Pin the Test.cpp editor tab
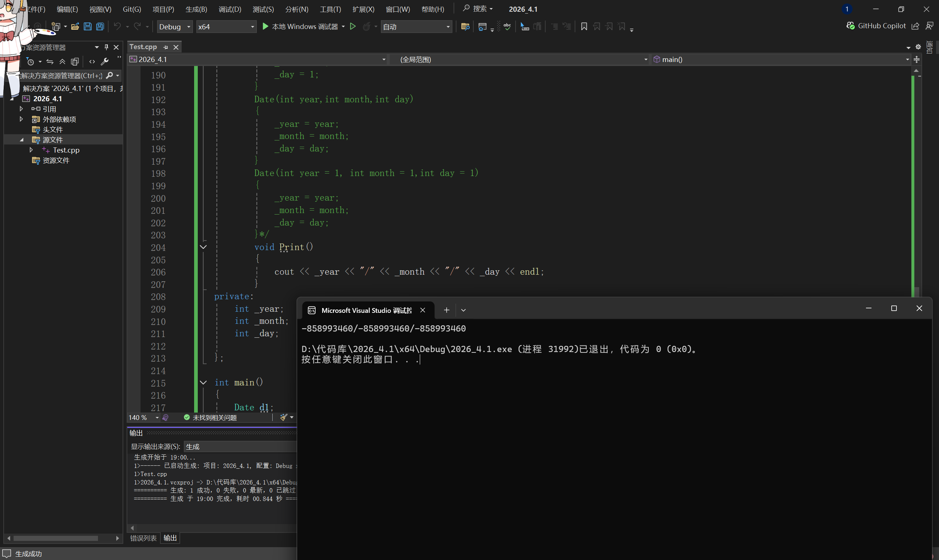Viewport: 939px width, 560px height. coord(166,47)
